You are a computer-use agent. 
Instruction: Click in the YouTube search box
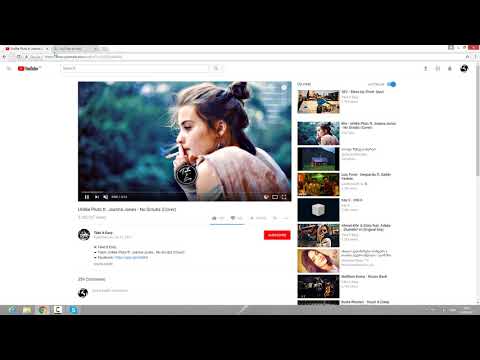point(135,68)
